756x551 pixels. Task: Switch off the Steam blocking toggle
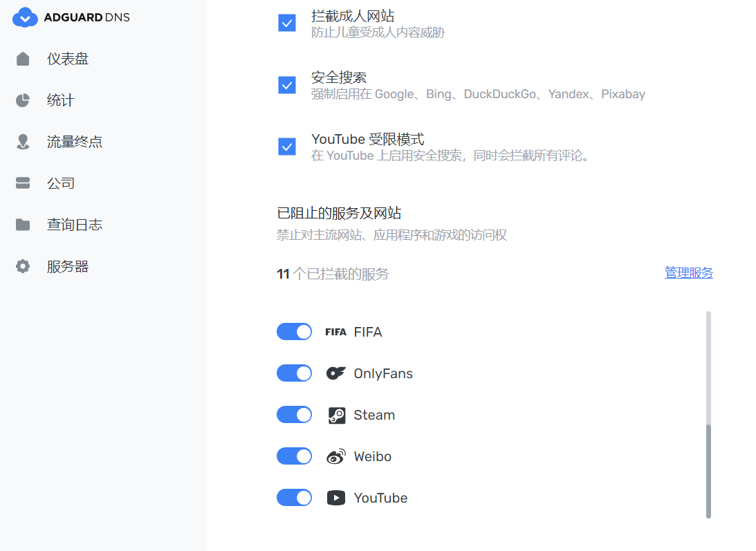tap(294, 415)
